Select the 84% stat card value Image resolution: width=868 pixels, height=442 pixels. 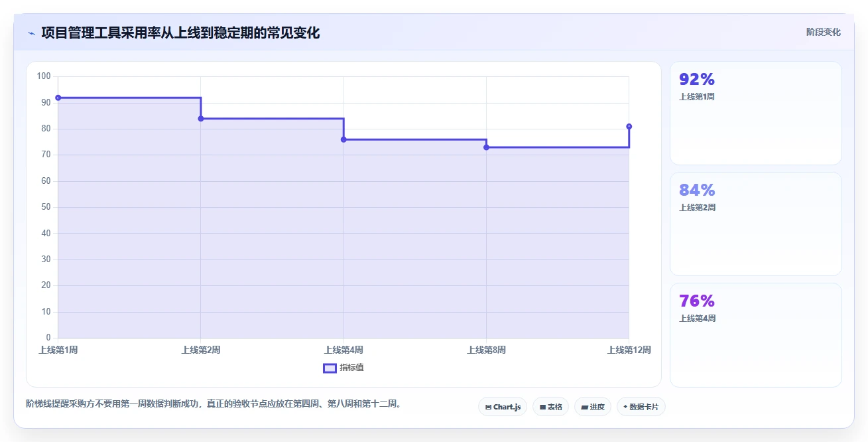coord(697,190)
